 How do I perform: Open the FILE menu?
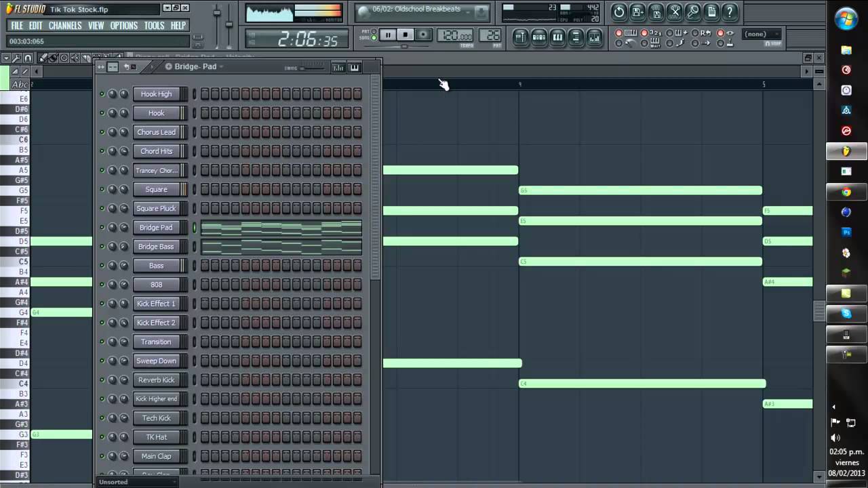(17, 26)
